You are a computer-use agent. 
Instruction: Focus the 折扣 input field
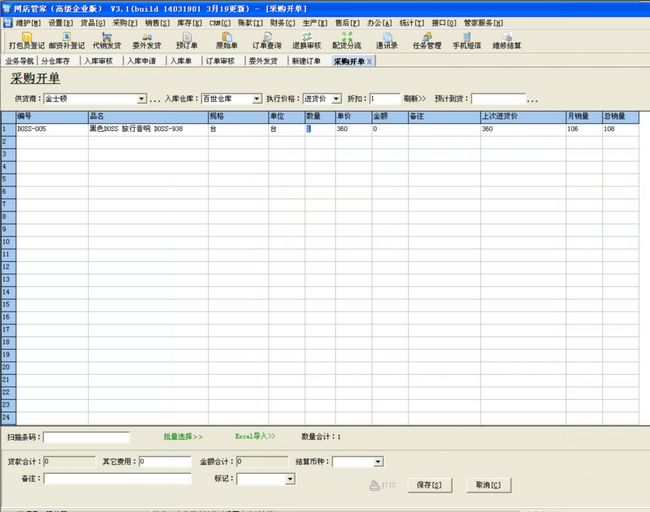coord(385,99)
